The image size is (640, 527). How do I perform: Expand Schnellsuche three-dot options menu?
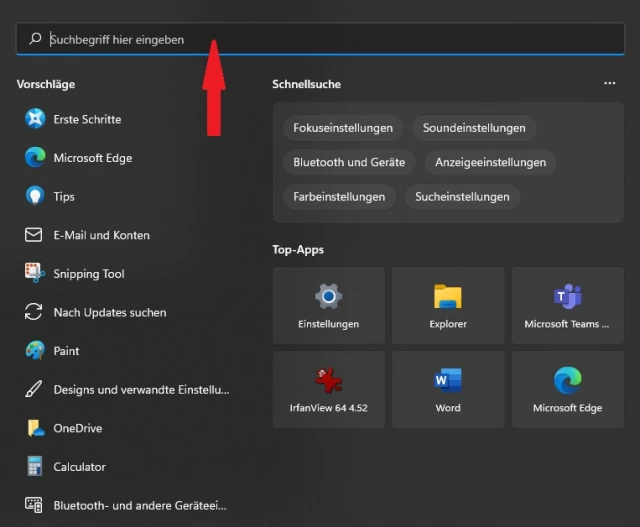[x=610, y=84]
